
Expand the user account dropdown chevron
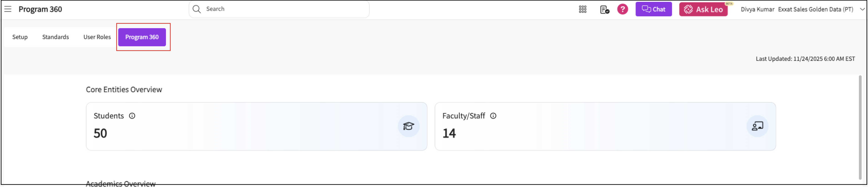862,9
